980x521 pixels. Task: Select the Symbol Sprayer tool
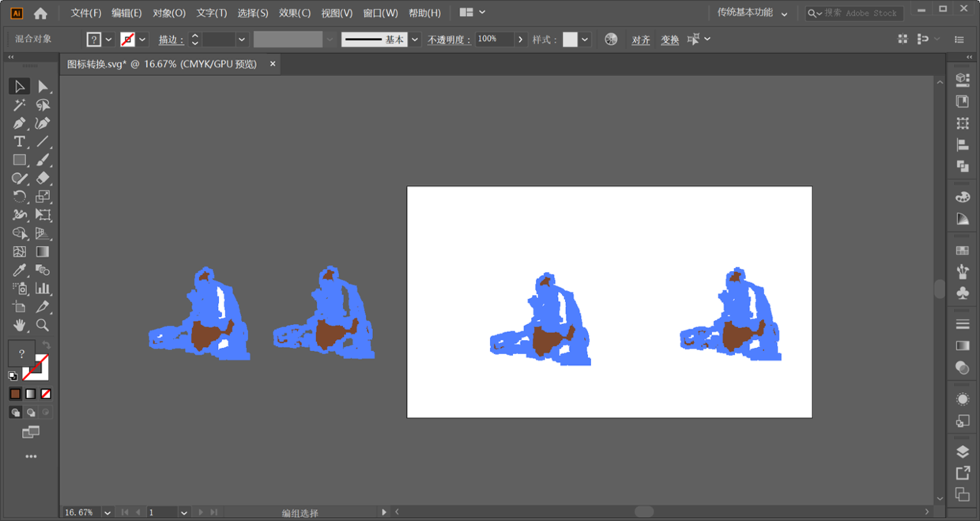(20, 289)
